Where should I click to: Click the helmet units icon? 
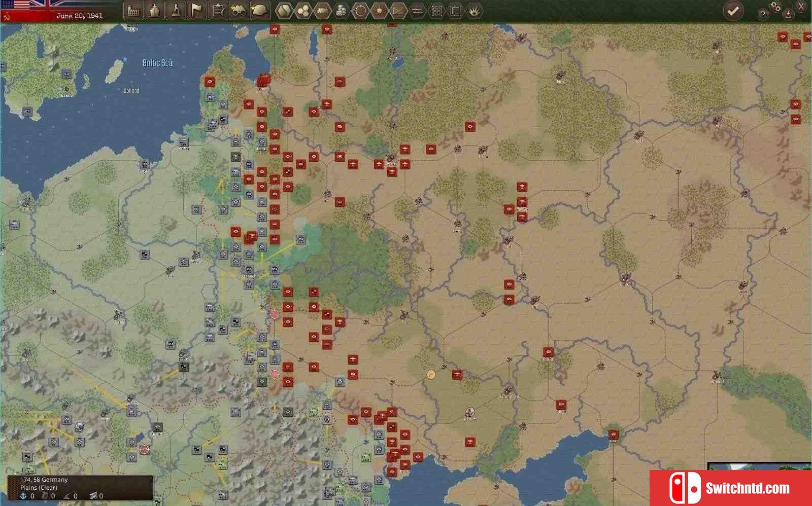260,11
